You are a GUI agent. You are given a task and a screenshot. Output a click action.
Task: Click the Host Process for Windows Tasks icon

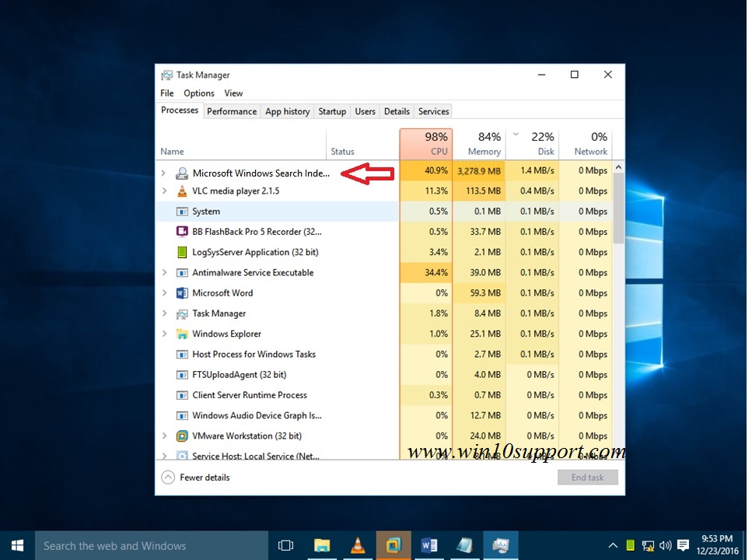(x=182, y=355)
